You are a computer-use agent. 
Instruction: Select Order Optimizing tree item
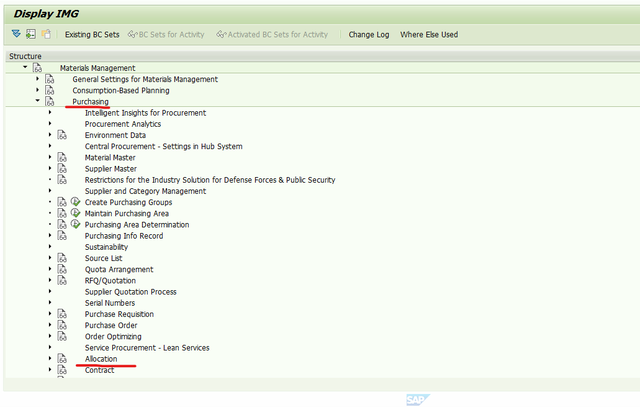[x=113, y=336]
